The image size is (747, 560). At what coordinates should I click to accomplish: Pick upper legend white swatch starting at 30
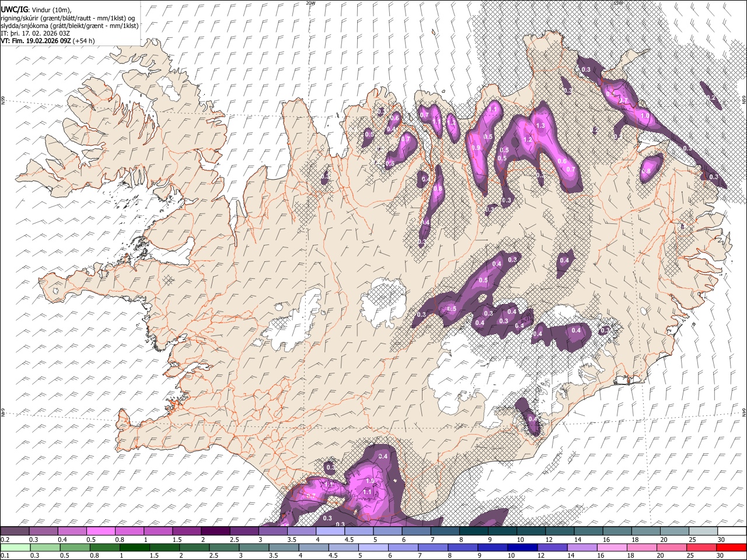point(732,531)
